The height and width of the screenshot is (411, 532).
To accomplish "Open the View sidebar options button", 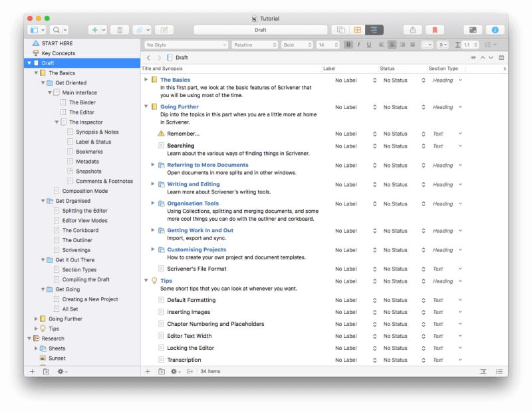I will pos(37,30).
